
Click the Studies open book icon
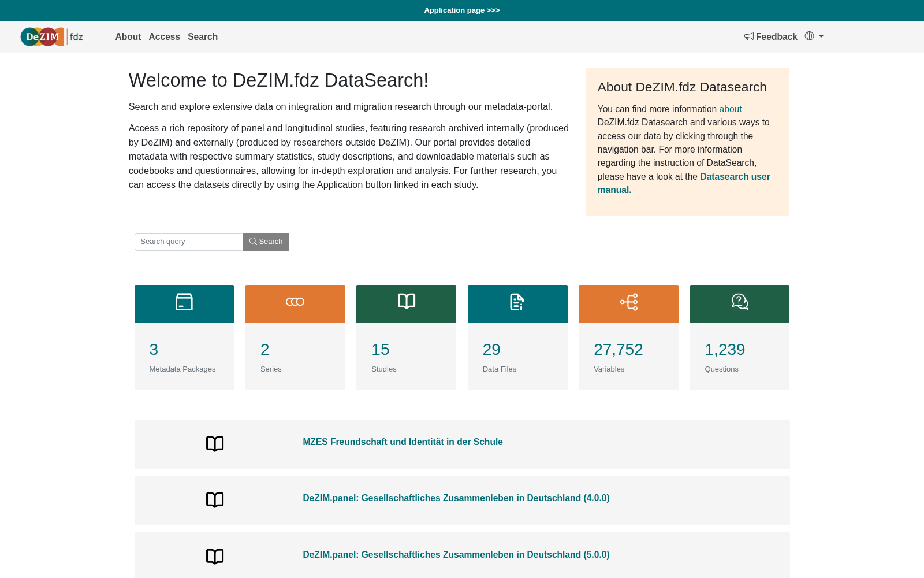tap(407, 301)
